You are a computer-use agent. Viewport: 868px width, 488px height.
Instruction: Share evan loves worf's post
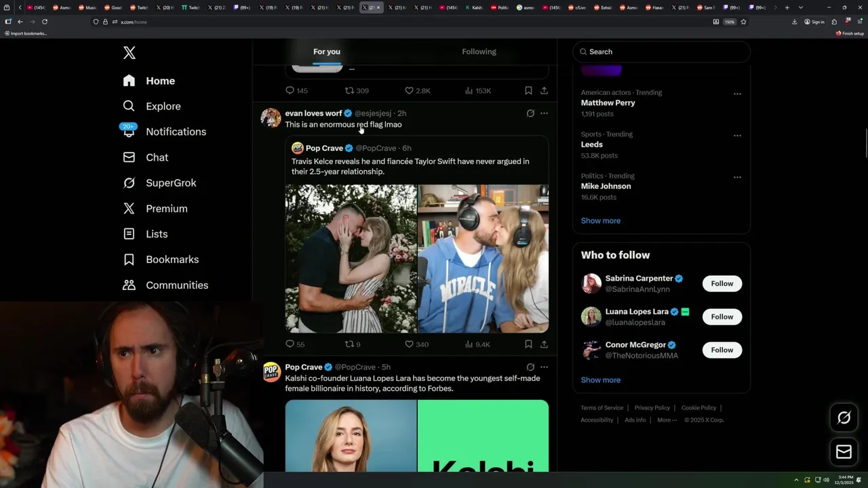pyautogui.click(x=544, y=344)
